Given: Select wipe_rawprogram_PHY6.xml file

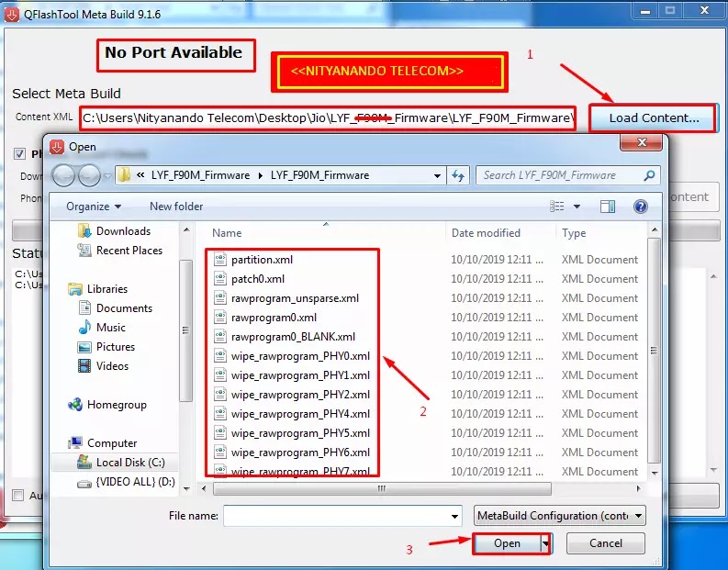Looking at the screenshot, I should (300, 453).
